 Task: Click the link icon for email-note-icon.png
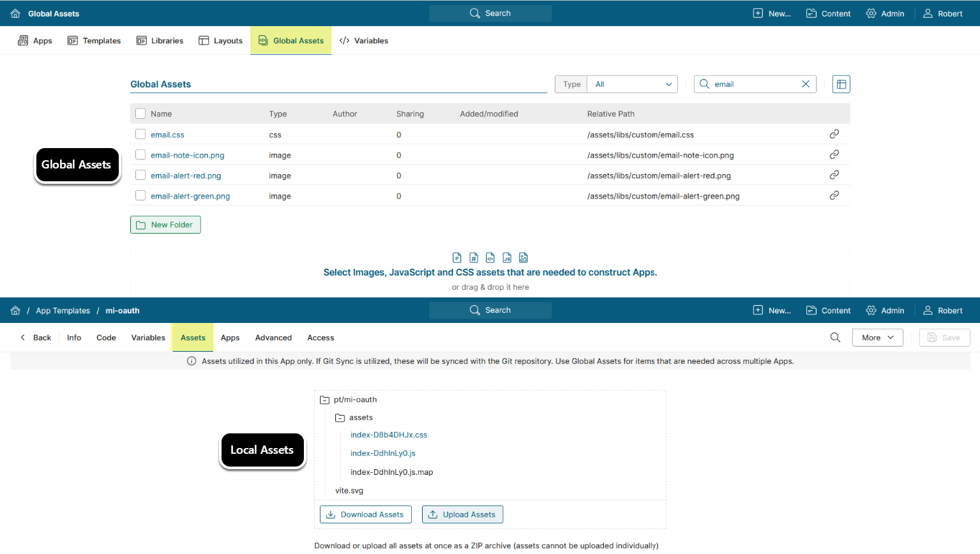coord(834,154)
